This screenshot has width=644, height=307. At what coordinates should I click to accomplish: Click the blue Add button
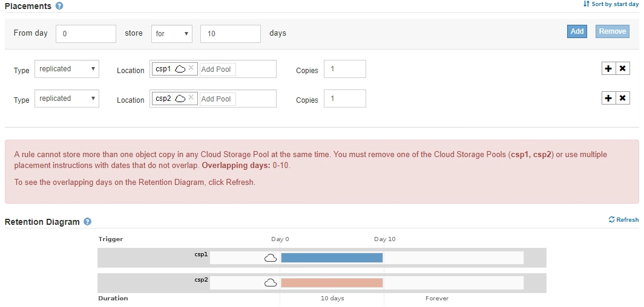click(577, 31)
